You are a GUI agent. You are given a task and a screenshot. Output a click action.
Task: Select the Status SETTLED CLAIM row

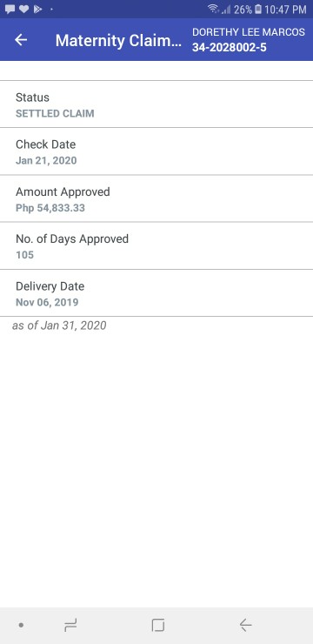156,104
